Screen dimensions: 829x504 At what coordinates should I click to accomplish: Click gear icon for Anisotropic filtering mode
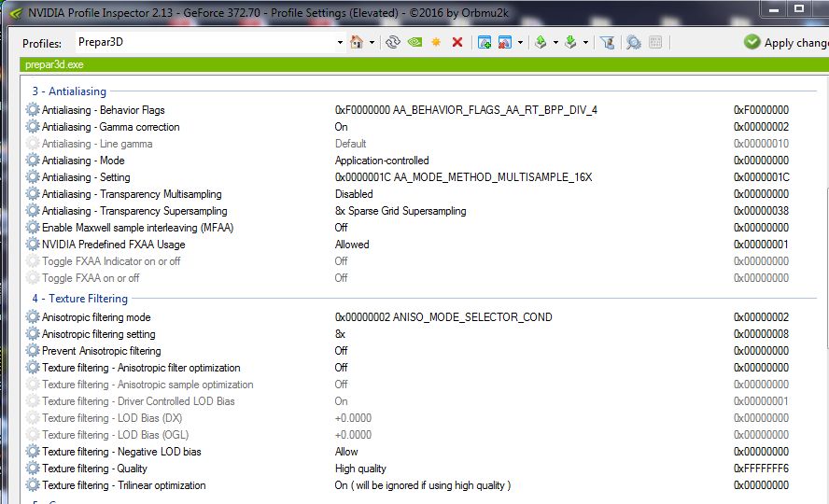(x=33, y=317)
